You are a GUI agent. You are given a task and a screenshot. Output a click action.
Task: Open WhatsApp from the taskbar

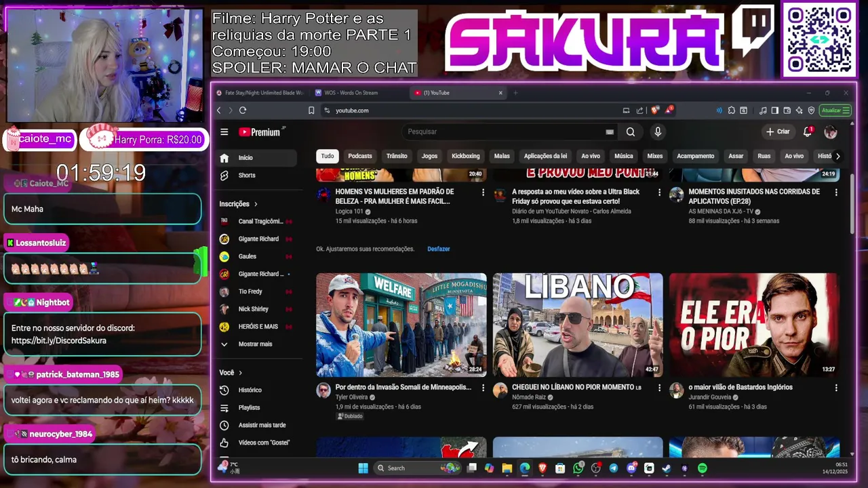coord(578,468)
